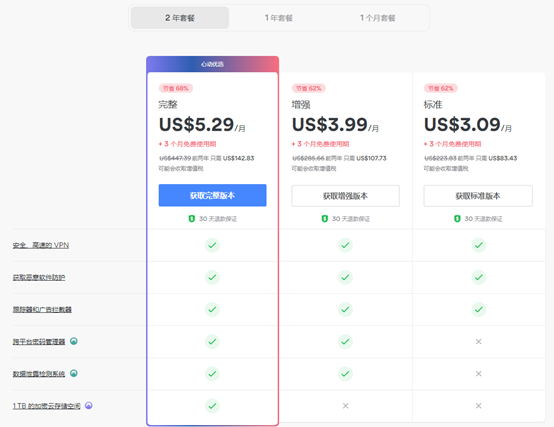Click the 可能会收取增值税 note under US$142.83
554x427 pixels.
pos(181,169)
